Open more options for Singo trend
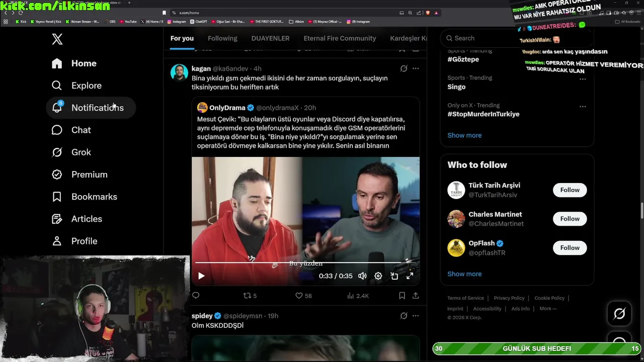This screenshot has height=362, width=644. click(583, 79)
